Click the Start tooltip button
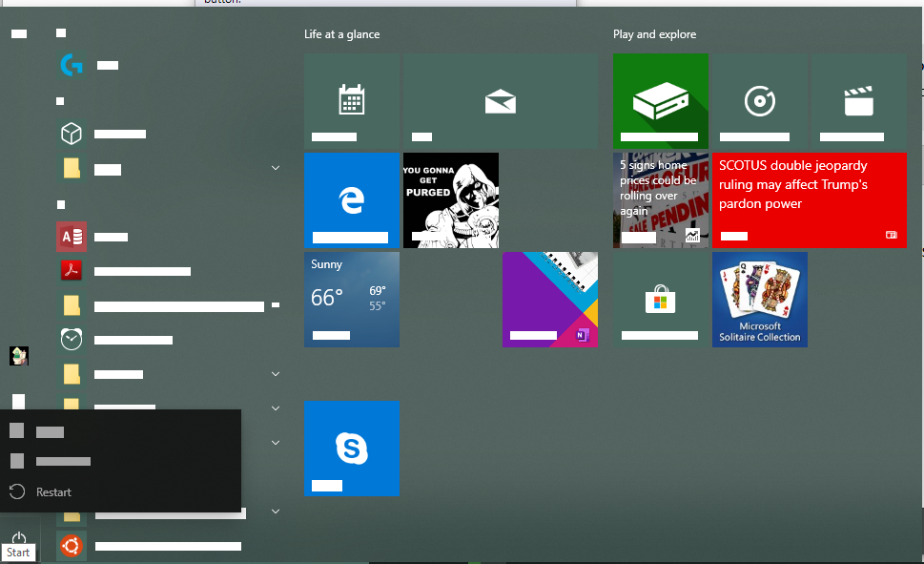Screen dimensions: 924x564 coord(18,553)
